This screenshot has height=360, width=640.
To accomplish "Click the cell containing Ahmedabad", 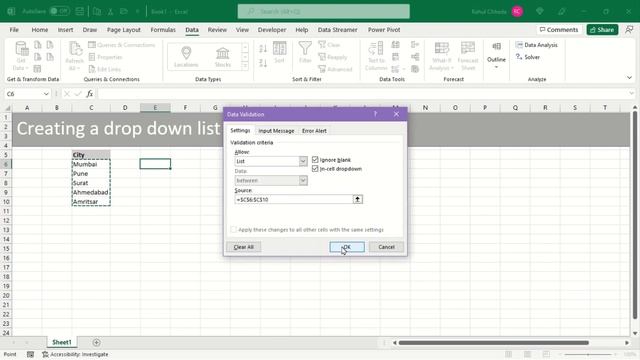I will click(x=91, y=192).
